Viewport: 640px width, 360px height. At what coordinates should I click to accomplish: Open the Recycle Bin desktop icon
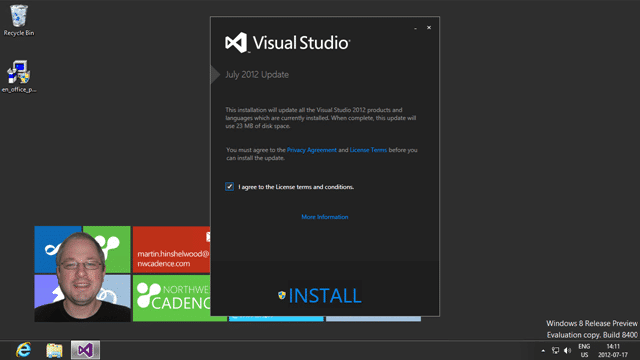click(19, 20)
